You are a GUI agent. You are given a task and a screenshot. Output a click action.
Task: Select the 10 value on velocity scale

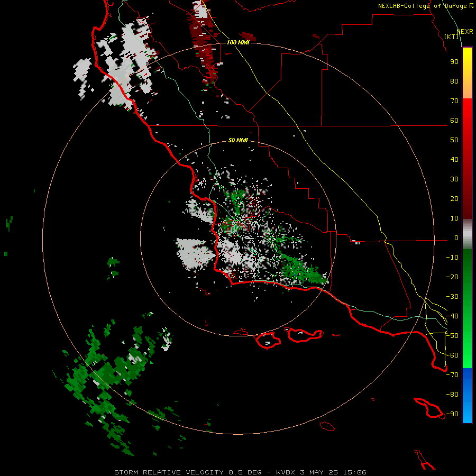(x=454, y=218)
